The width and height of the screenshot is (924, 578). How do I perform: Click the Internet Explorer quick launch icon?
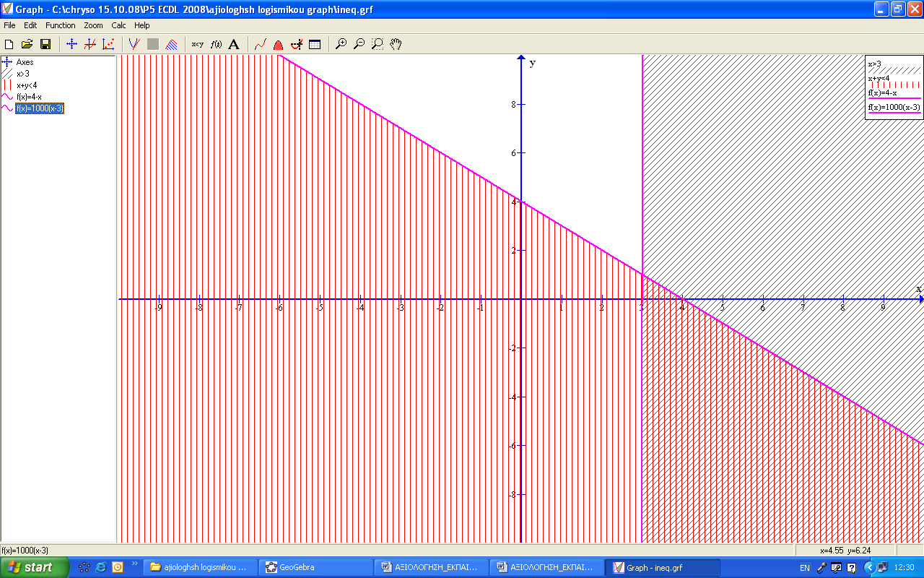(101, 567)
